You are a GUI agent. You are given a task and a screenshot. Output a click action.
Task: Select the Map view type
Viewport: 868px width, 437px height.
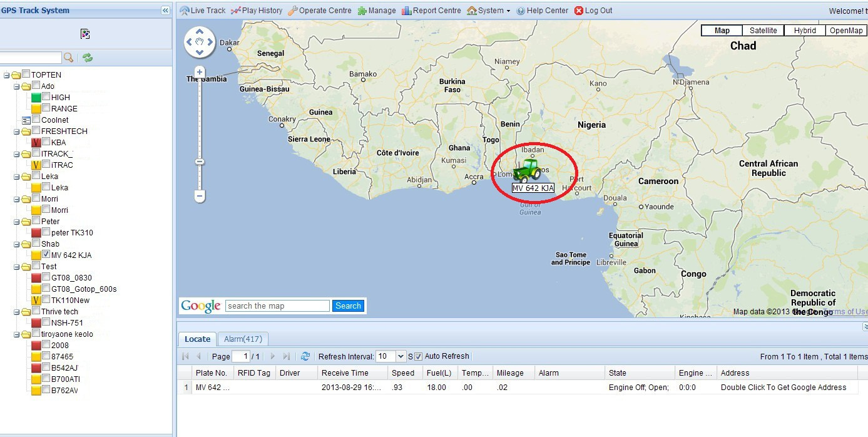pos(722,31)
